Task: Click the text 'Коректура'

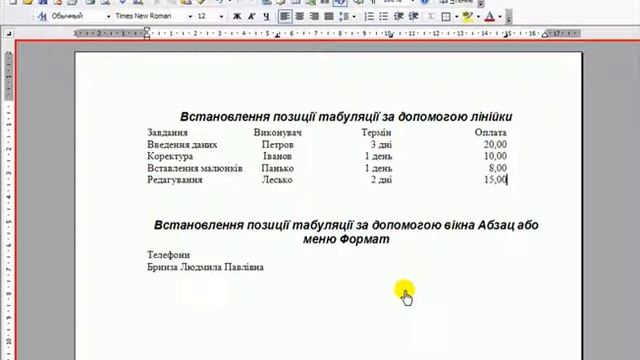Action: point(170,156)
